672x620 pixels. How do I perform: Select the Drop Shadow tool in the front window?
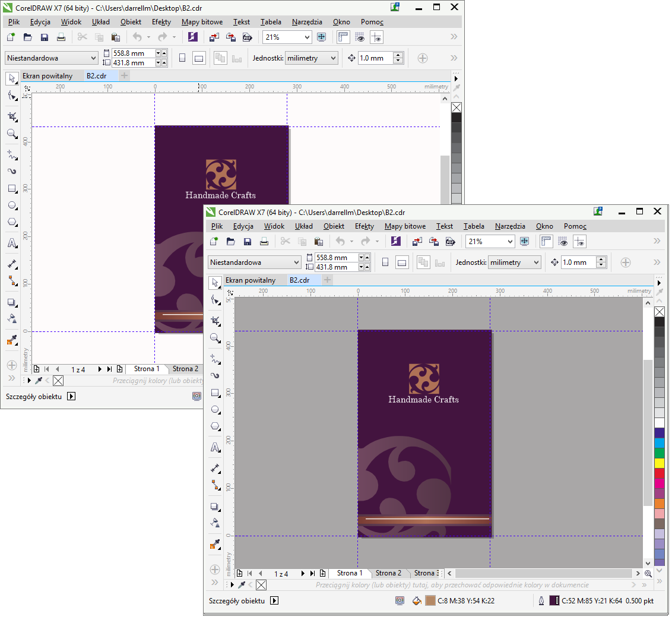214,507
